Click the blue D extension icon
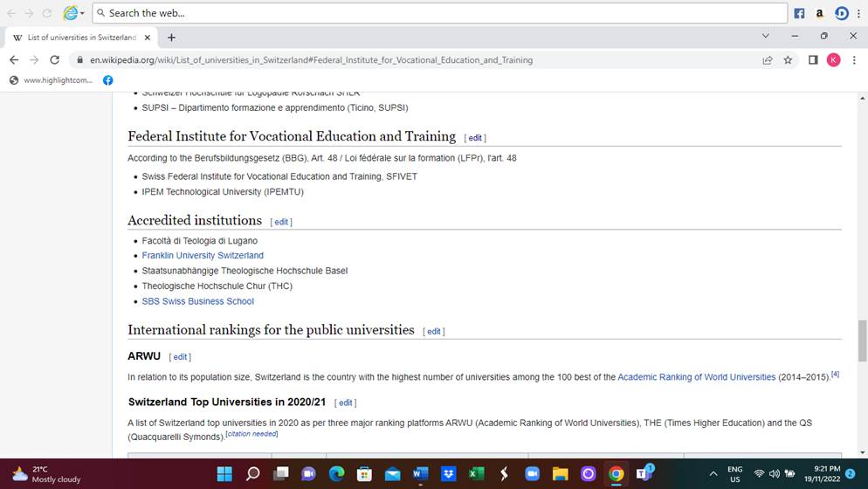Image resolution: width=868 pixels, height=489 pixels. (842, 13)
